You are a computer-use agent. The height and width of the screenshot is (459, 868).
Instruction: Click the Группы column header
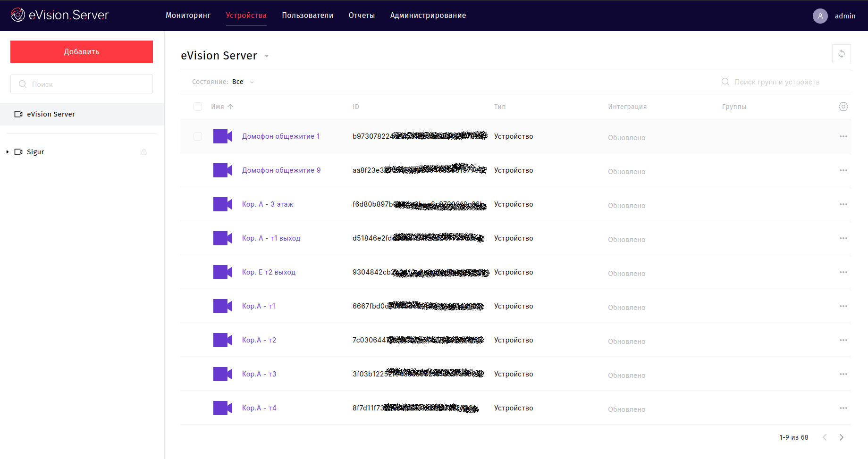[x=734, y=107]
